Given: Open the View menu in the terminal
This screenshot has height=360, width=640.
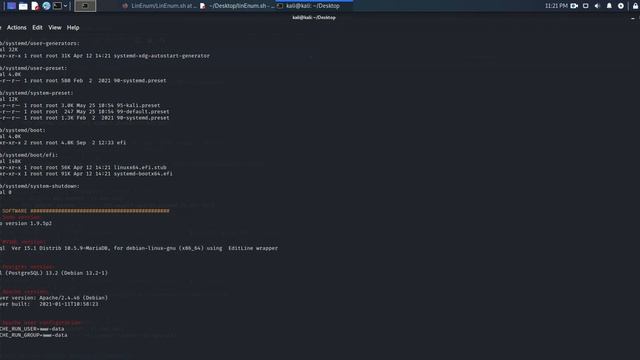Looking at the screenshot, I should pyautogui.click(x=55, y=28).
